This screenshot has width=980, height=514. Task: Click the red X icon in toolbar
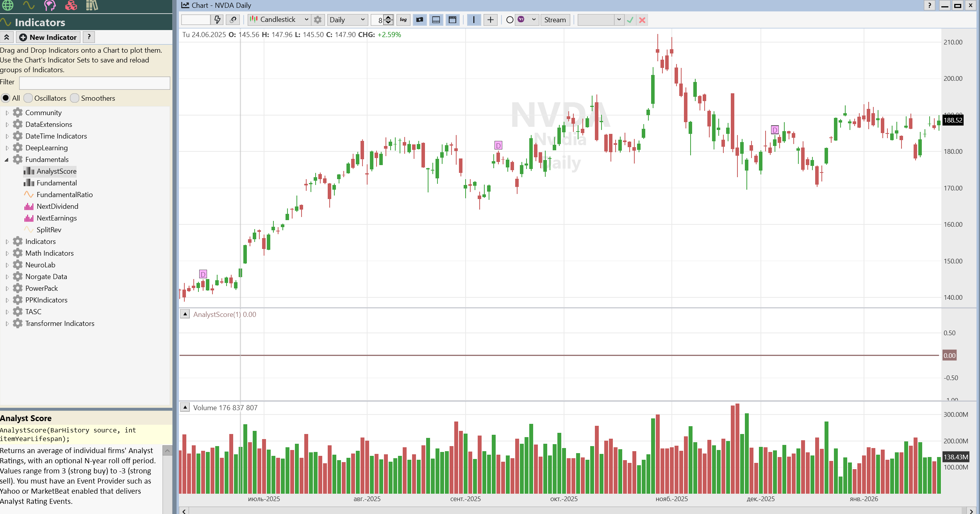642,20
